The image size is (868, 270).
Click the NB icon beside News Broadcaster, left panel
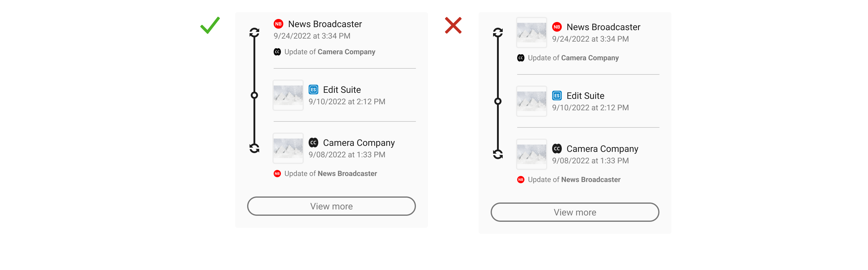point(278,24)
